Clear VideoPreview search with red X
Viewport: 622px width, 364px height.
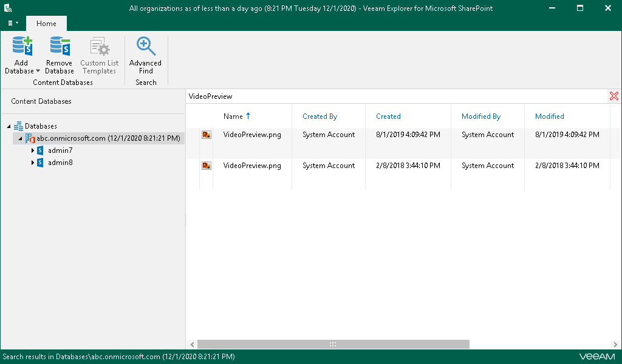(614, 96)
